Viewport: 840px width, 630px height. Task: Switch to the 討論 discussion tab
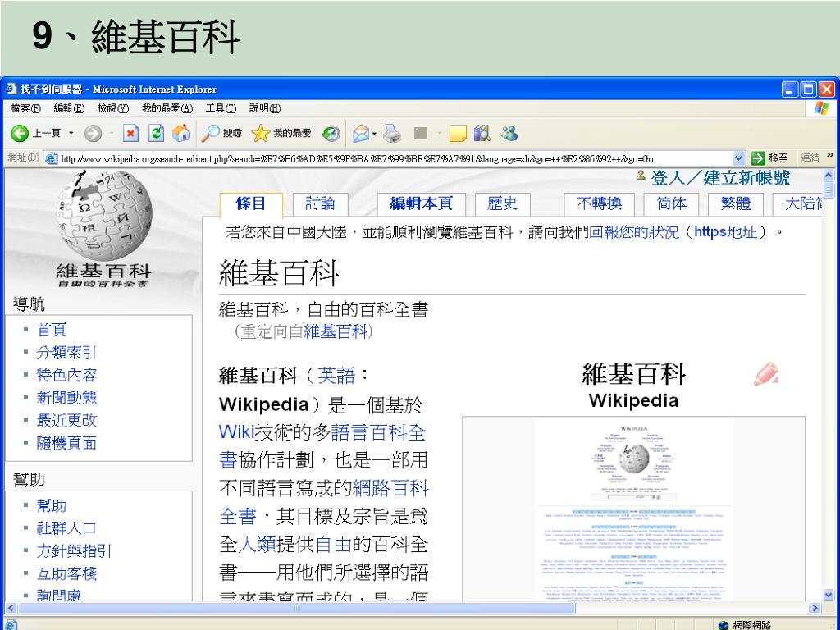coord(320,204)
